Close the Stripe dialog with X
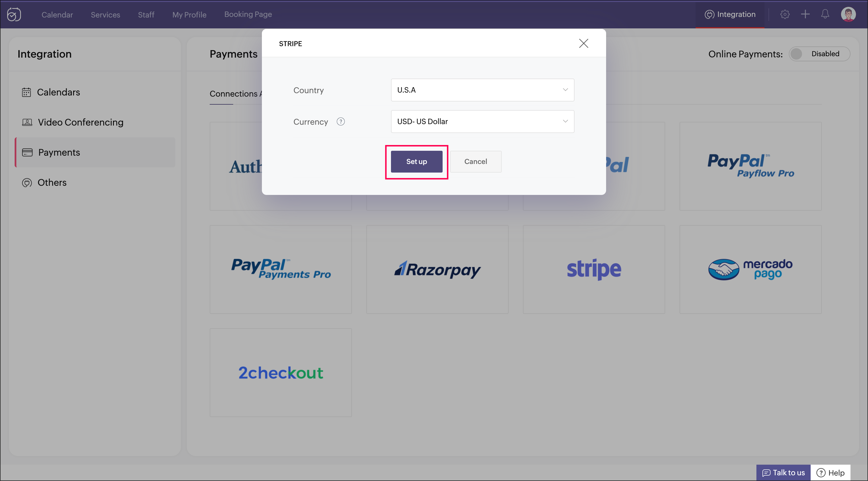This screenshot has width=868, height=481. pos(584,43)
